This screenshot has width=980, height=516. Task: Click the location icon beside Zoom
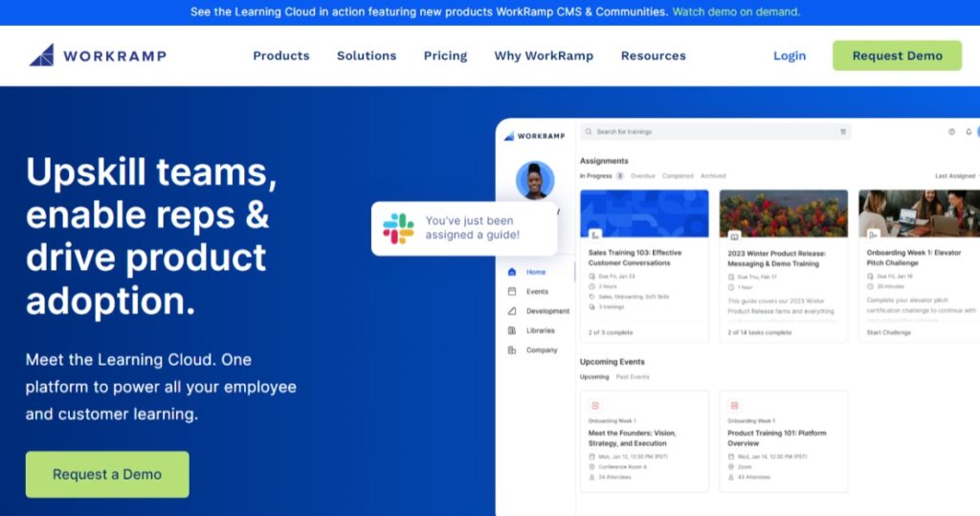point(731,466)
